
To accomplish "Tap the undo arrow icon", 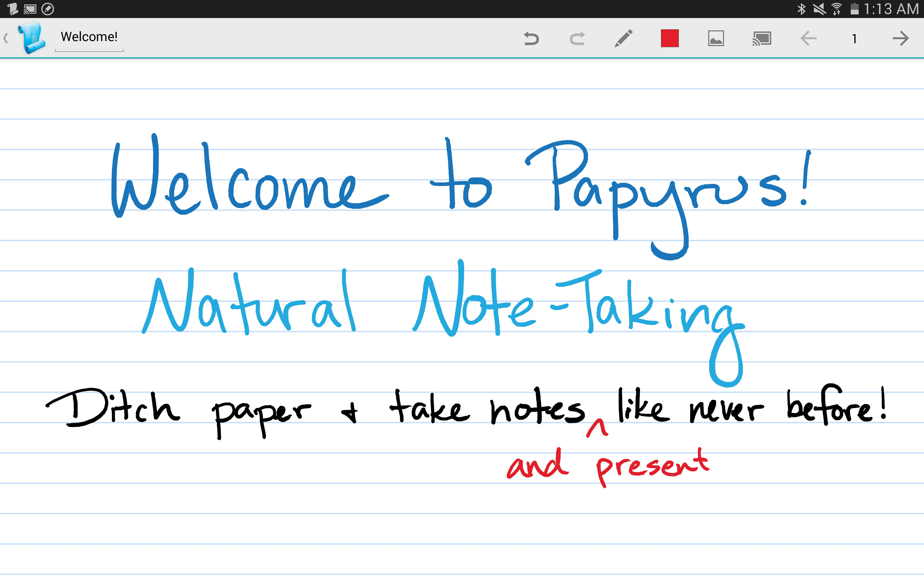I will pyautogui.click(x=531, y=38).
